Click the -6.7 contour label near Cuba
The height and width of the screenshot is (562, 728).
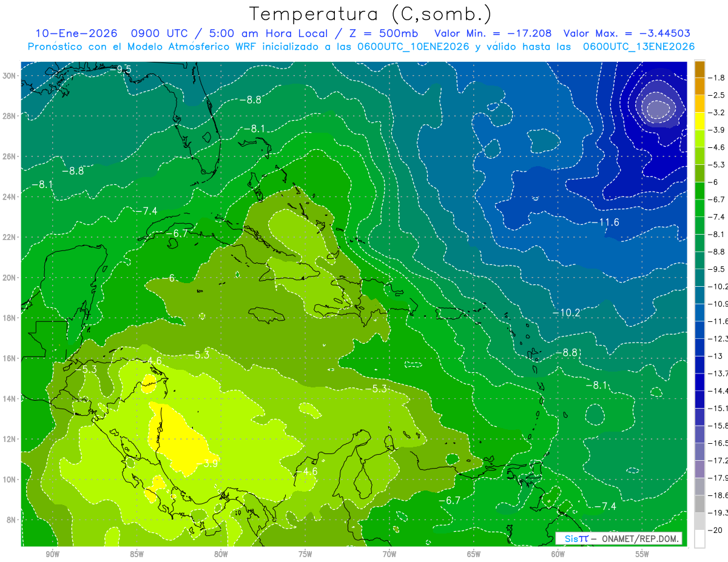178,233
